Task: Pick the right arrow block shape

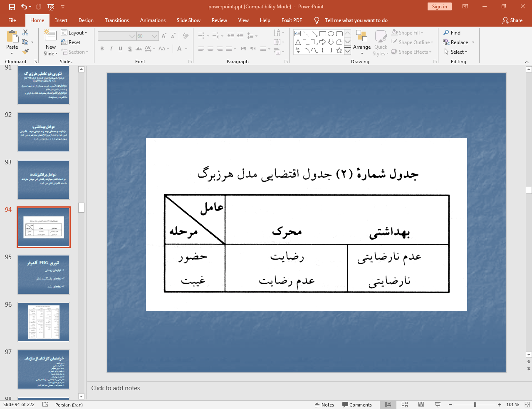Action: pyautogui.click(x=323, y=42)
